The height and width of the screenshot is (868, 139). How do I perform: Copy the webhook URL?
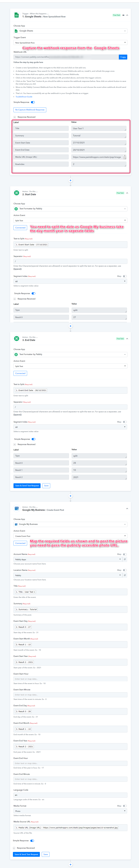[123, 57]
